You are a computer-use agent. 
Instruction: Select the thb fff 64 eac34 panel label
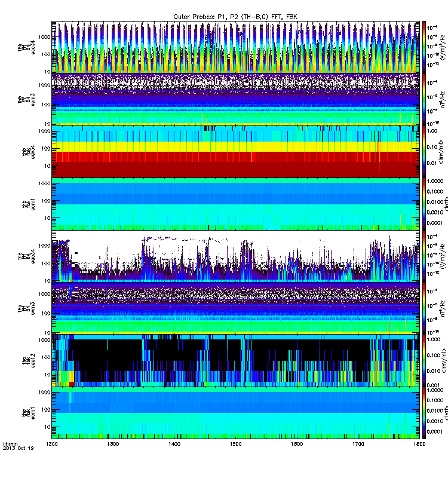pyautogui.click(x=26, y=47)
